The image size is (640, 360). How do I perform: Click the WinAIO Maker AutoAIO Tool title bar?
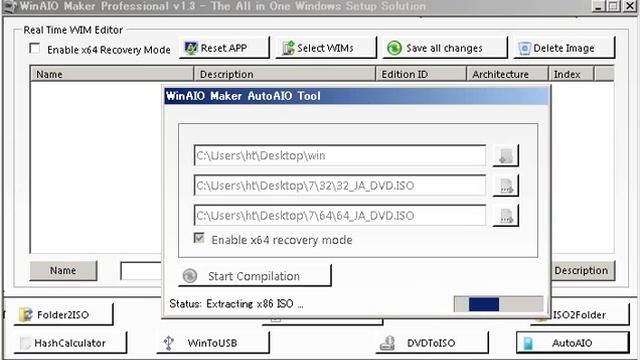point(356,96)
